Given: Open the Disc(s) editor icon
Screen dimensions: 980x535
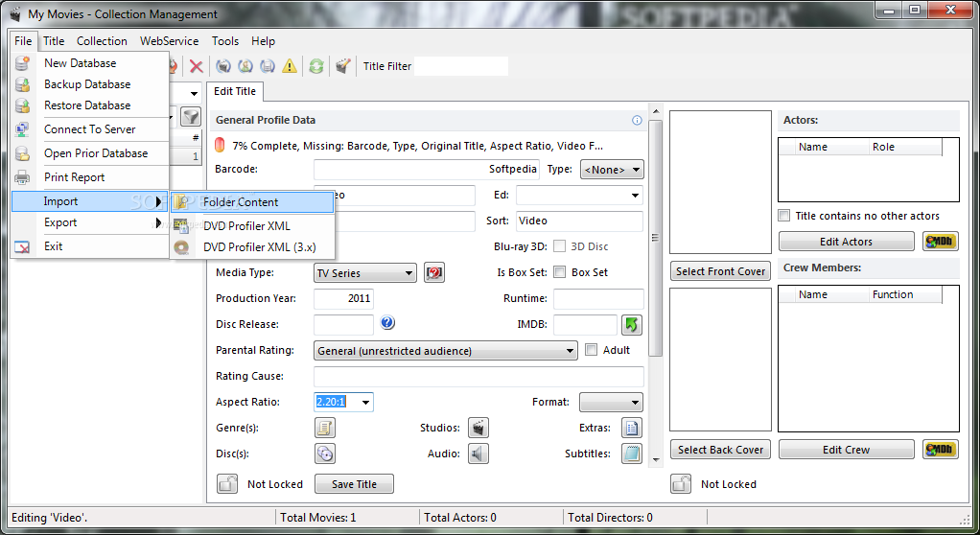Looking at the screenshot, I should (x=325, y=454).
